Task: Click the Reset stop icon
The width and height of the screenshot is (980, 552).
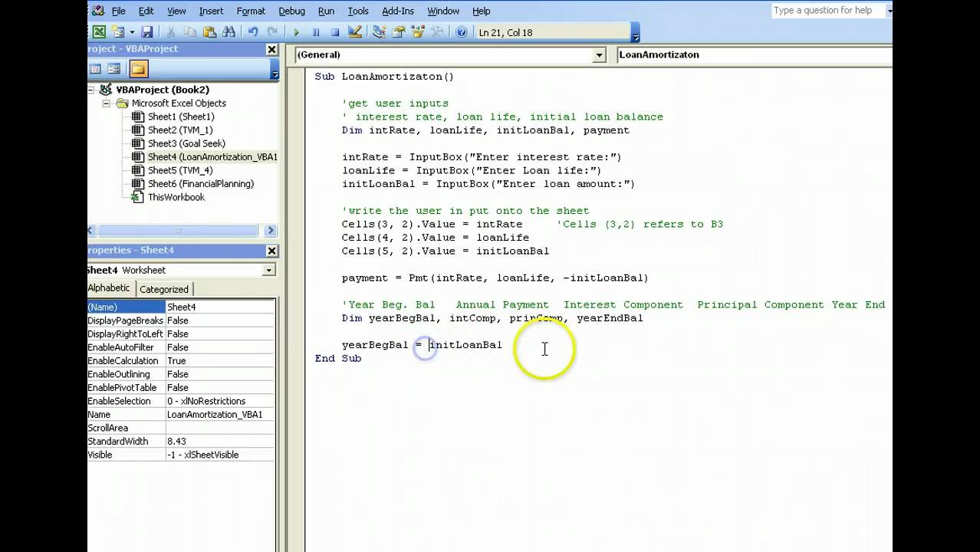Action: coord(335,32)
